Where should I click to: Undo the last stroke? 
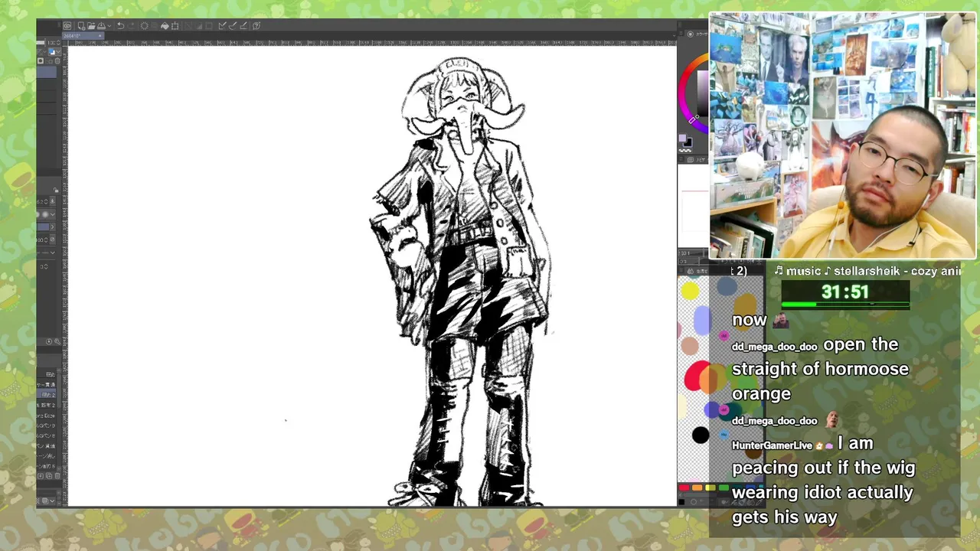120,26
